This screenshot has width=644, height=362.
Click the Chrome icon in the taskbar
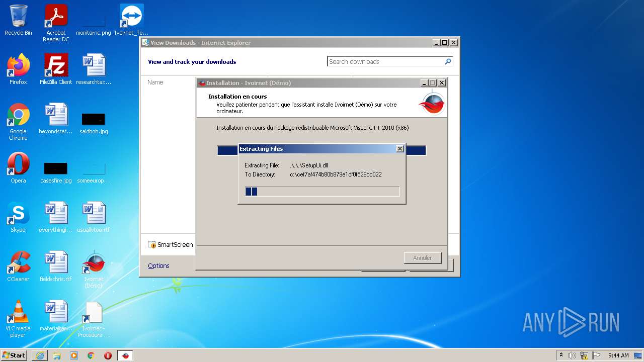coord(91,355)
